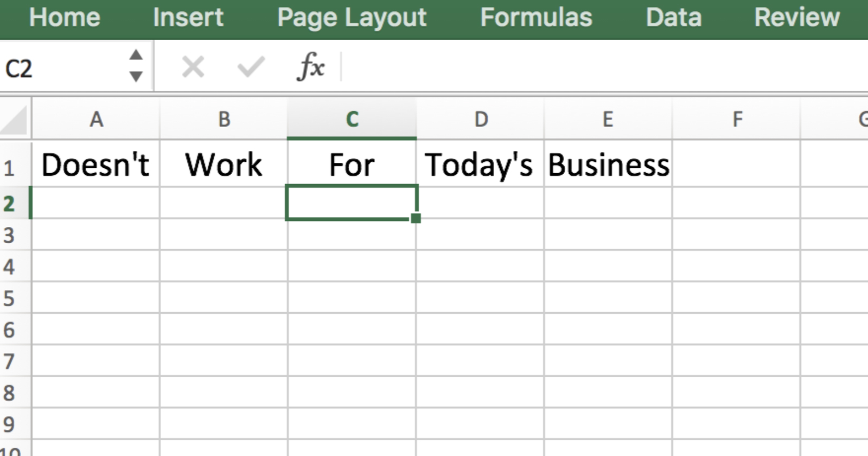
Task: Click the Cancel (X) icon beside formula bar
Action: pyautogui.click(x=194, y=66)
